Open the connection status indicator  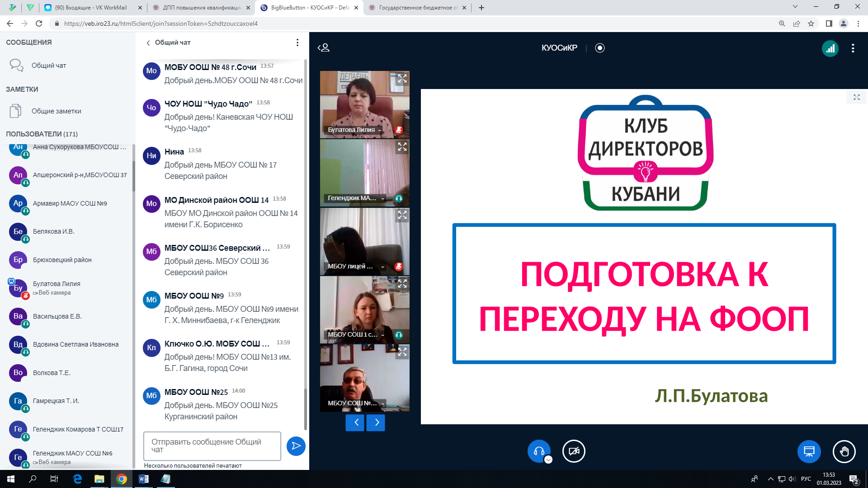[830, 48]
